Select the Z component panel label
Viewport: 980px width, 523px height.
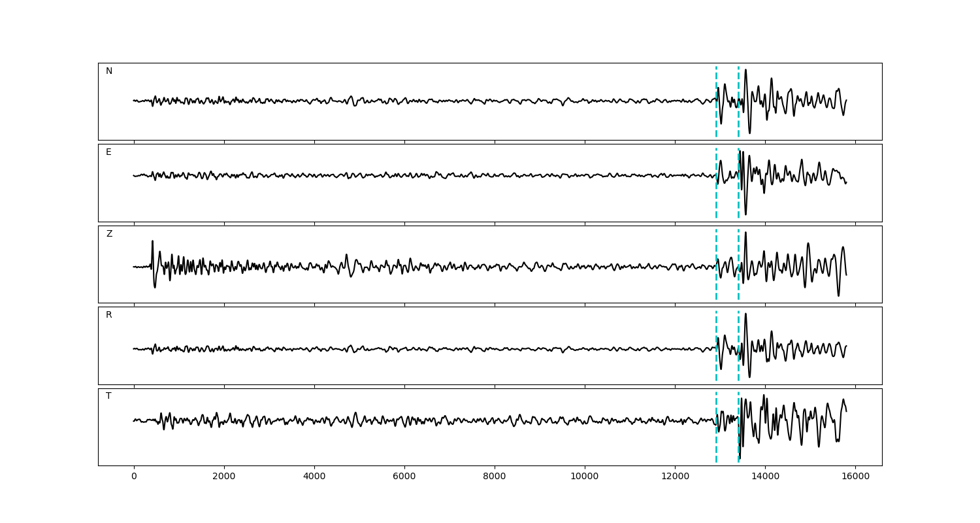[109, 234]
